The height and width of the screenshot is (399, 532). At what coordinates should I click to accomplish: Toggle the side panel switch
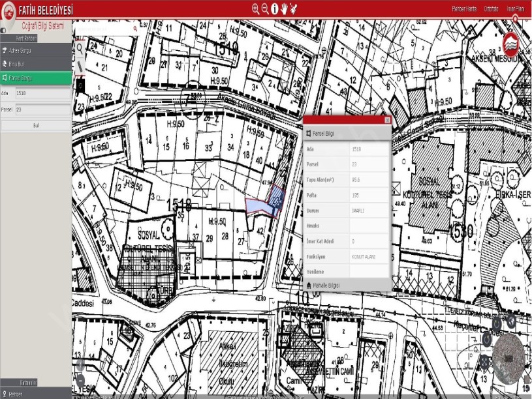[3, 30]
